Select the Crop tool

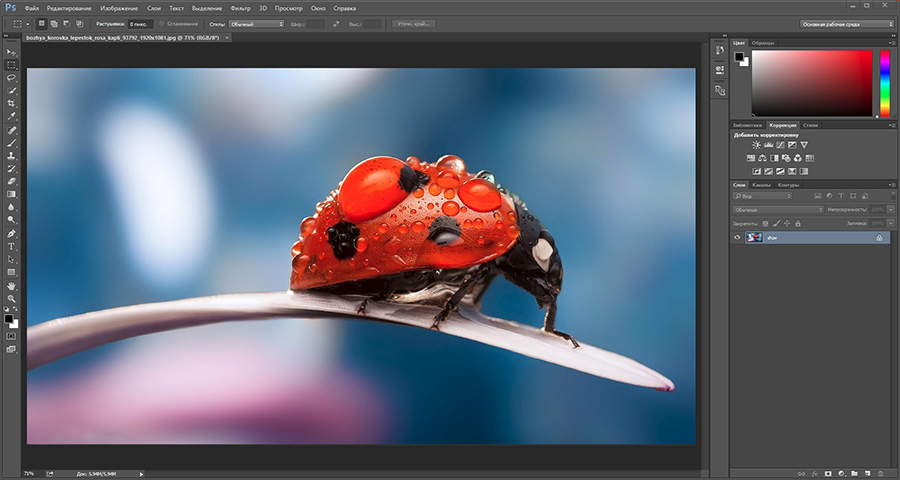point(11,103)
